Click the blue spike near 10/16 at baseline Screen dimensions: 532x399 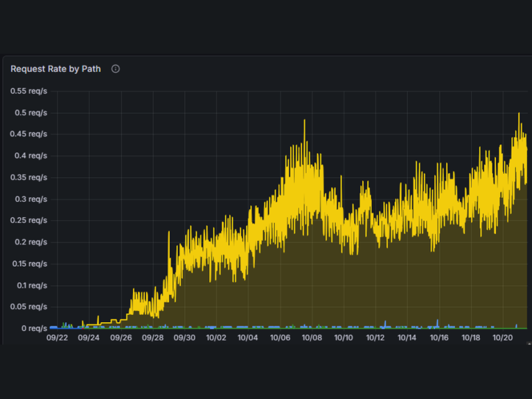point(437,321)
